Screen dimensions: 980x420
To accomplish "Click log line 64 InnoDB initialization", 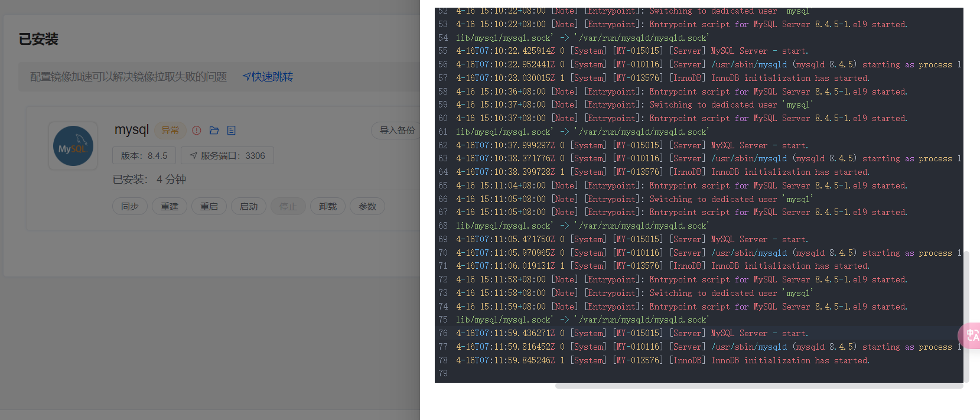I will (x=662, y=172).
